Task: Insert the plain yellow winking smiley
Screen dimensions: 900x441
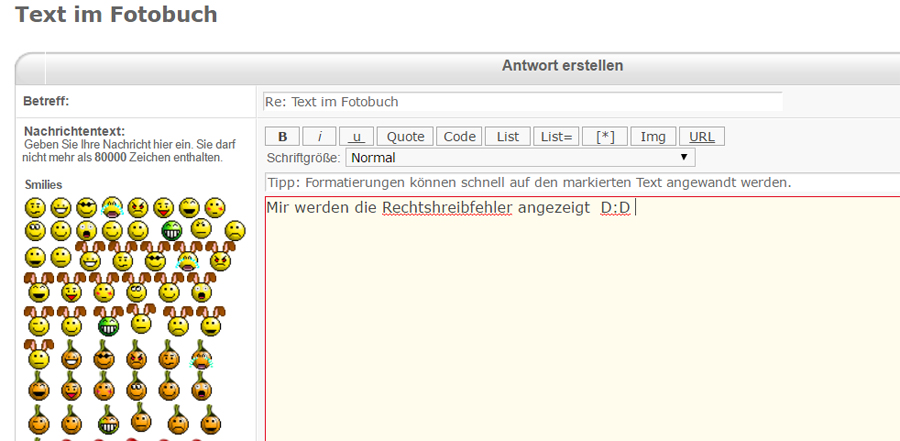Action: click(112, 231)
